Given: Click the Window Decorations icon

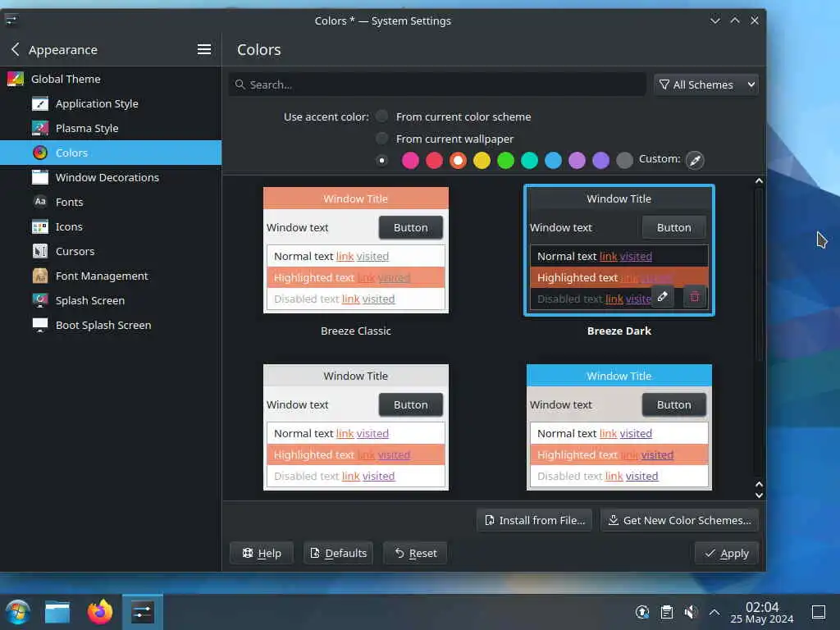Looking at the screenshot, I should (x=40, y=177).
